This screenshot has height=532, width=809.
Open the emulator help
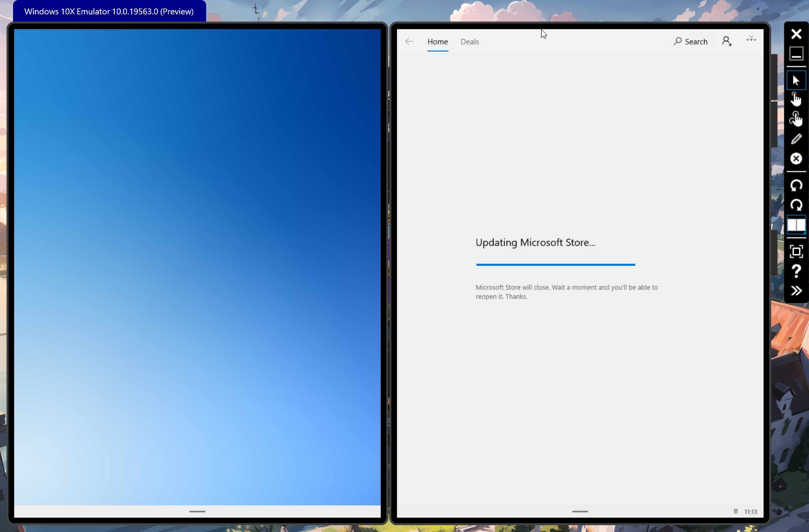coord(796,271)
